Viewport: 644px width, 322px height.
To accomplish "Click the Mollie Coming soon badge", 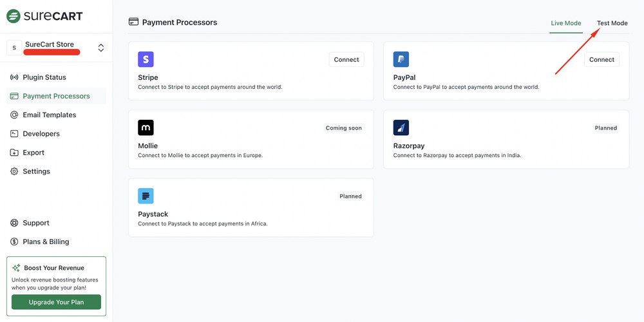I will (343, 128).
